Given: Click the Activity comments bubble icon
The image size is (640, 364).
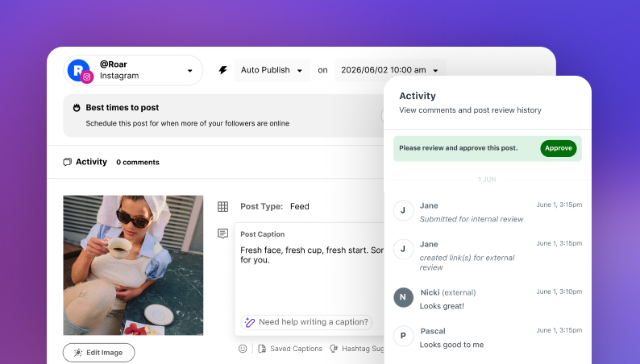Looking at the screenshot, I should (68, 162).
